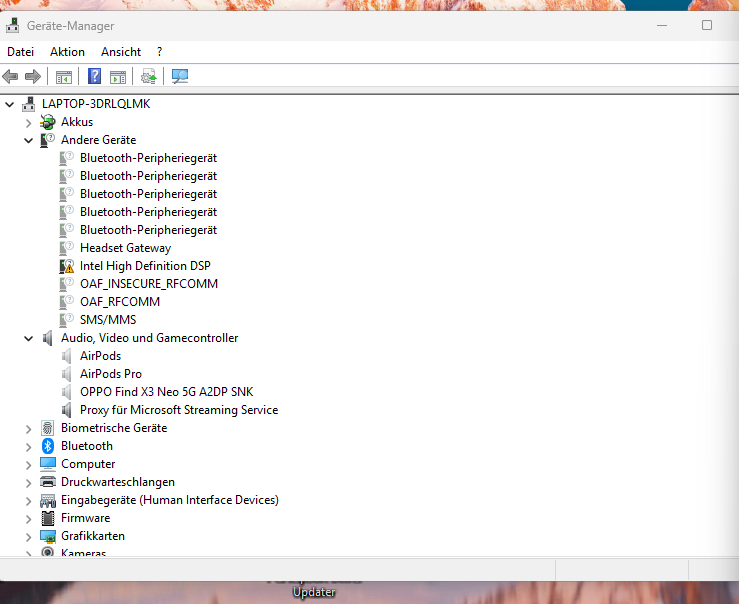Click the LAPTOP-3DRLQLMK computer icon
The width and height of the screenshot is (739, 604).
click(29, 104)
